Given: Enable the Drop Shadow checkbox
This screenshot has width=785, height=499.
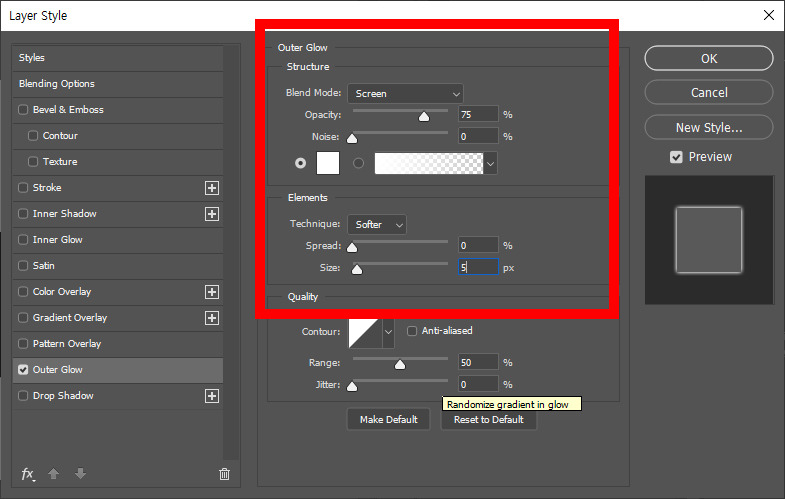Looking at the screenshot, I should [23, 396].
